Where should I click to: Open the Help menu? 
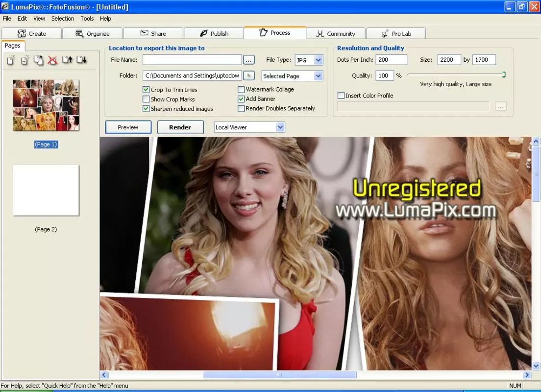point(105,19)
